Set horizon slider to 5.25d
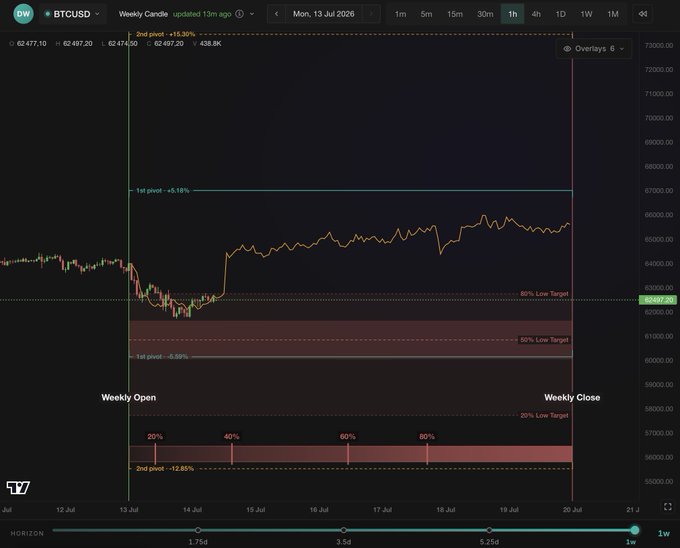This screenshot has width=680, height=548. (489, 530)
